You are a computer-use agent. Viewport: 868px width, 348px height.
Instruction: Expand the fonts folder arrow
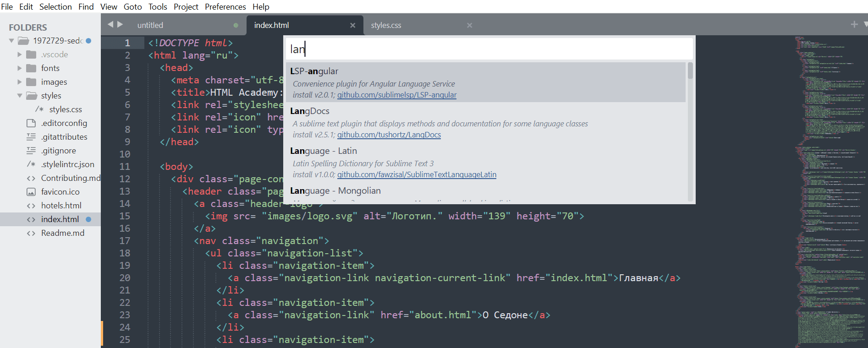pos(19,68)
